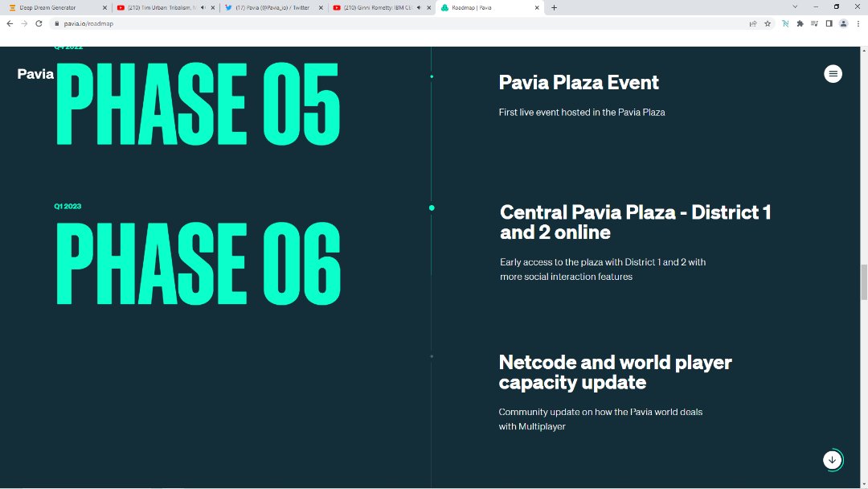
Task: Close the Tim Urban YouTube tab
Action: coord(212,8)
